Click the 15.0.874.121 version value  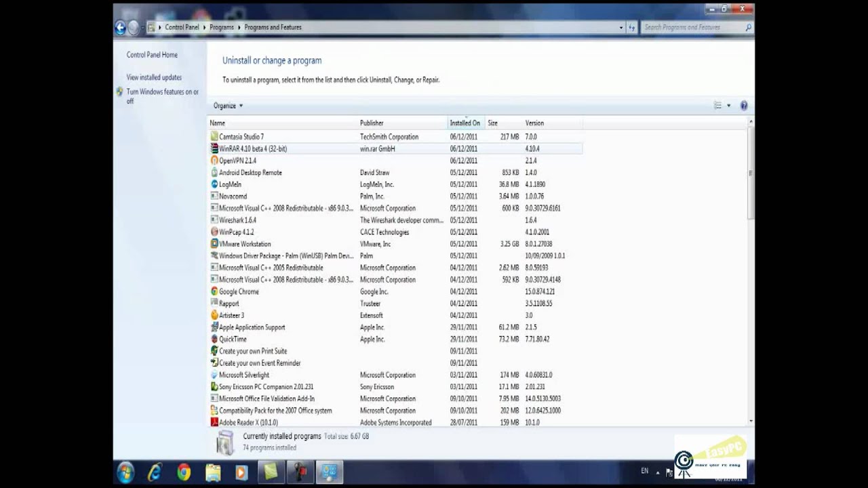pos(540,291)
